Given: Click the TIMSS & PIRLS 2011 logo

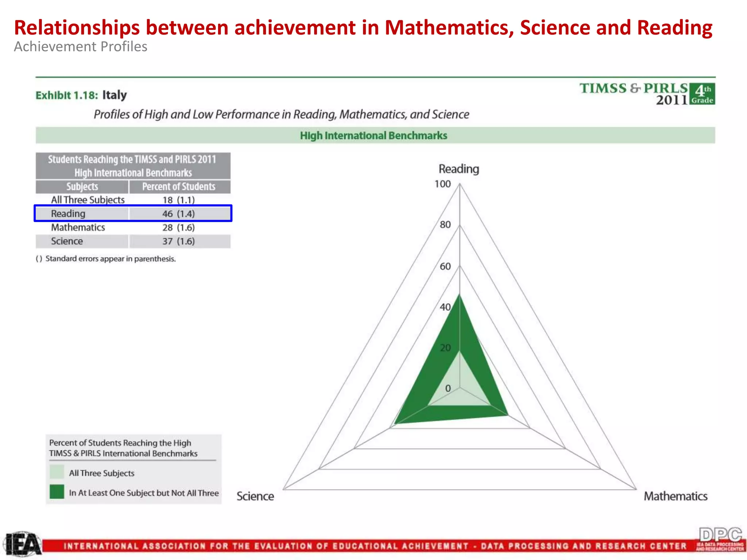Looking at the screenshot, I should (x=634, y=94).
